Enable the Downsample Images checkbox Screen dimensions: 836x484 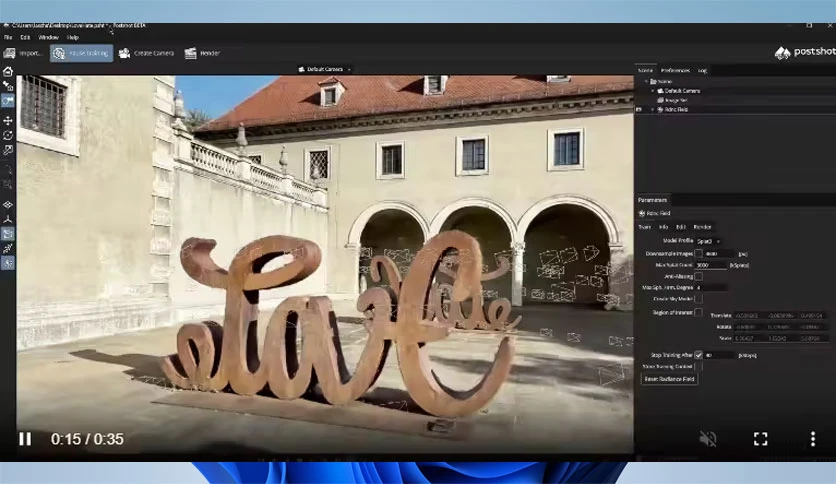(x=698, y=254)
